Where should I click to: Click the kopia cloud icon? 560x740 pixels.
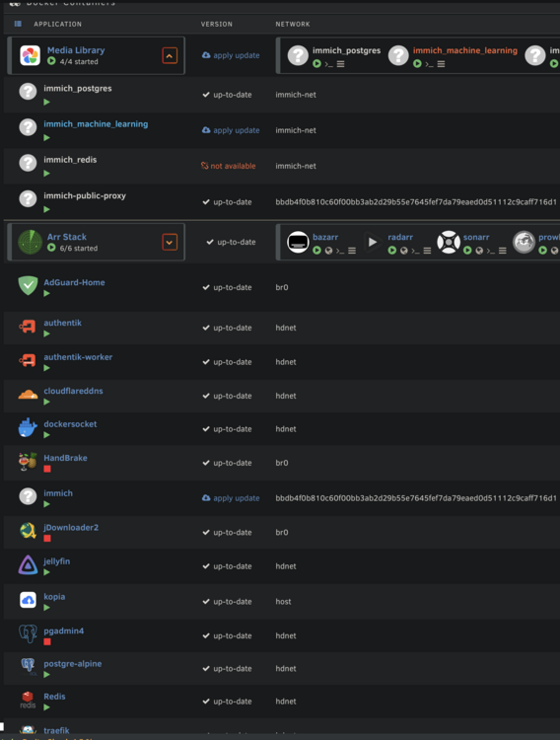[x=29, y=600]
